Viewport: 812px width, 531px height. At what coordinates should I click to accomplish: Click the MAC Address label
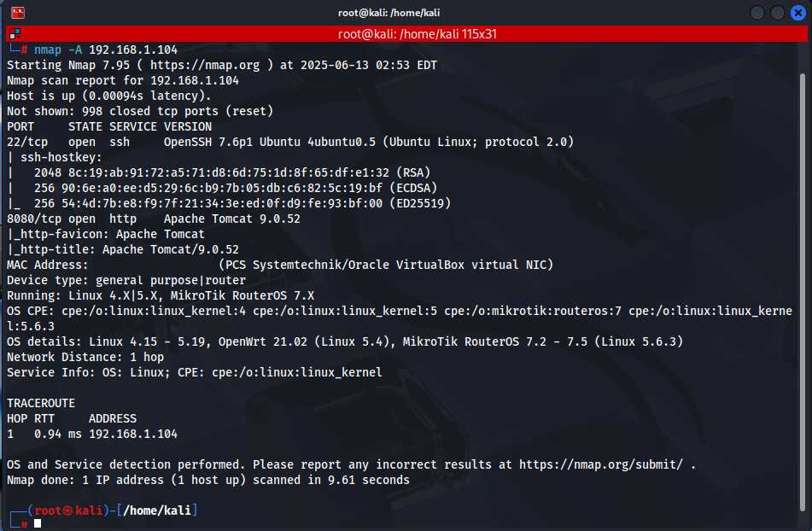point(47,265)
